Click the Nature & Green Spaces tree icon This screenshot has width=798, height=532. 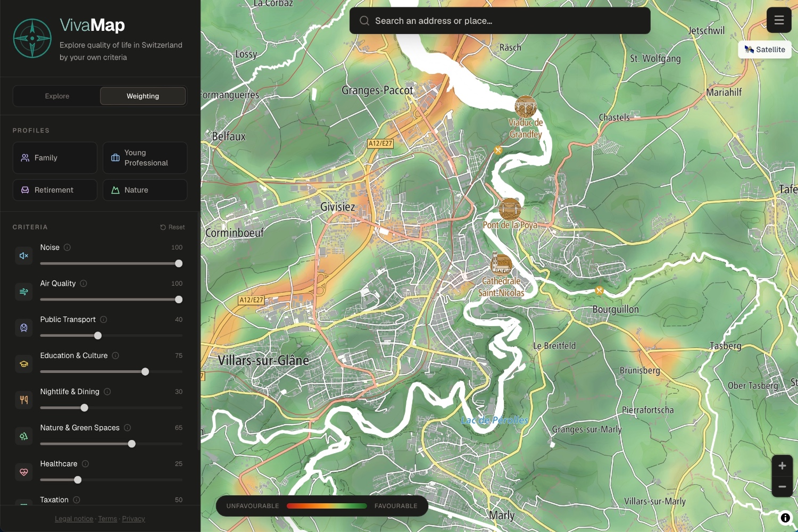pyautogui.click(x=24, y=436)
